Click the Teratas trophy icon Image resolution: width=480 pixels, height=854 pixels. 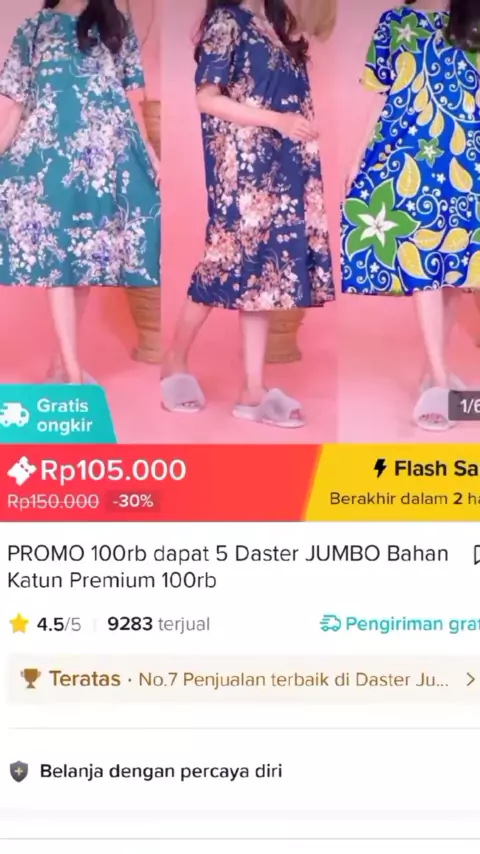pyautogui.click(x=31, y=679)
